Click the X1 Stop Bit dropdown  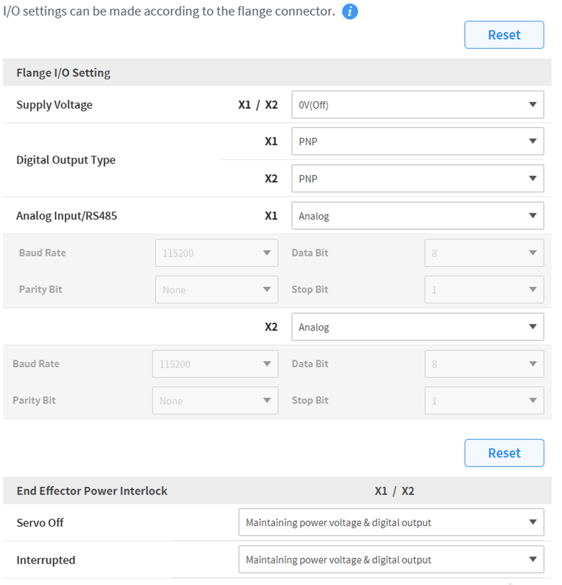[x=484, y=290]
